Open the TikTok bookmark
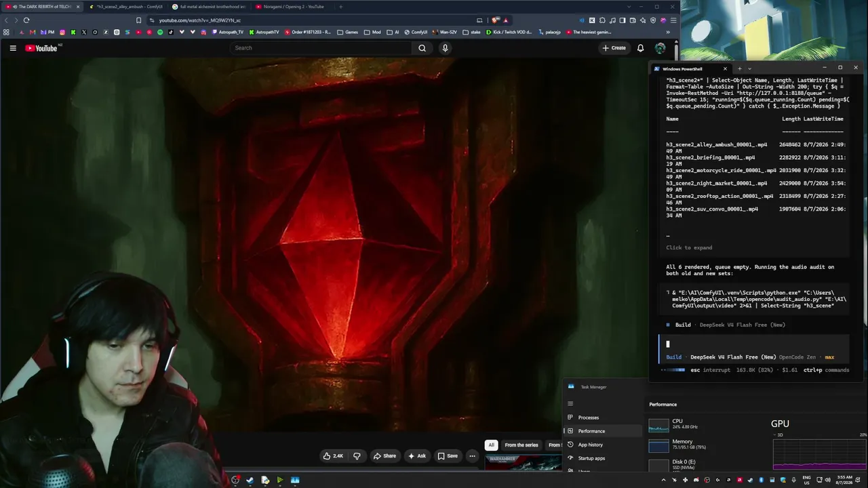Viewport: 868px width, 488px height. 171,32
